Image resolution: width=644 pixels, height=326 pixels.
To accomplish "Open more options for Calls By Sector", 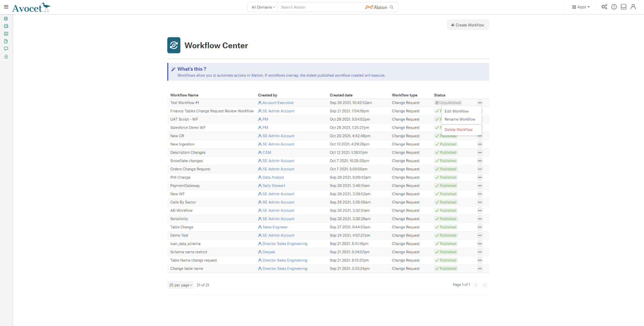I will click(x=480, y=202).
